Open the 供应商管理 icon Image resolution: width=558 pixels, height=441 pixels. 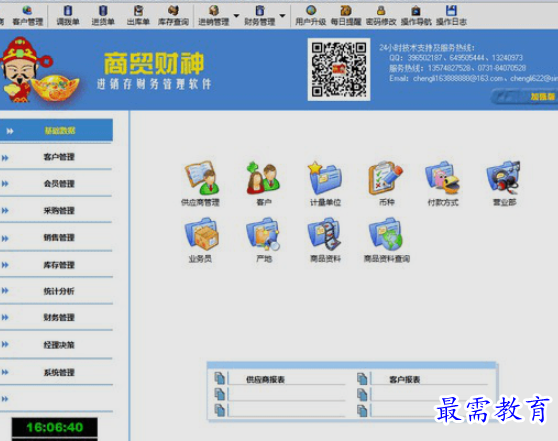point(200,183)
